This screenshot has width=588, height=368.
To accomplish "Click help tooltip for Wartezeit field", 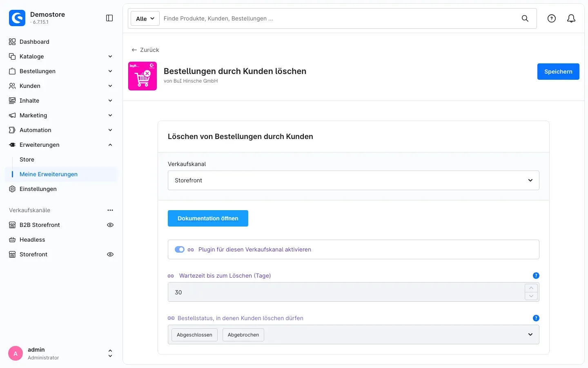I will click(536, 276).
